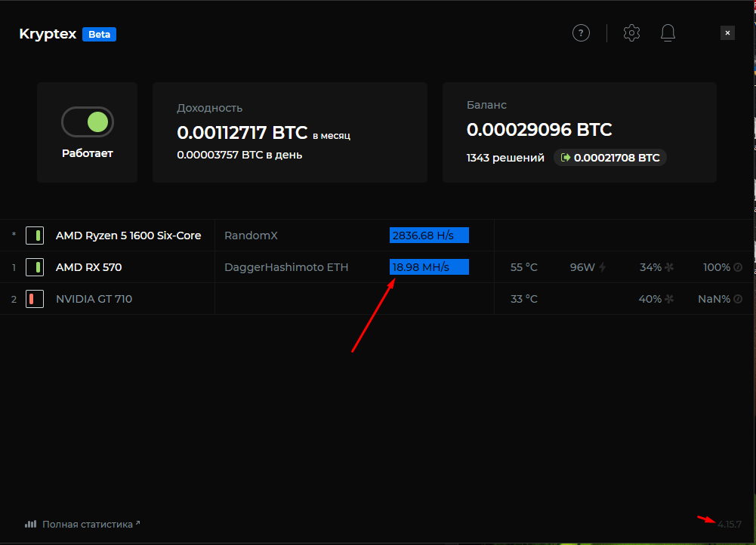
Task: Click the fan icon next to 34%
Action: [x=669, y=267]
